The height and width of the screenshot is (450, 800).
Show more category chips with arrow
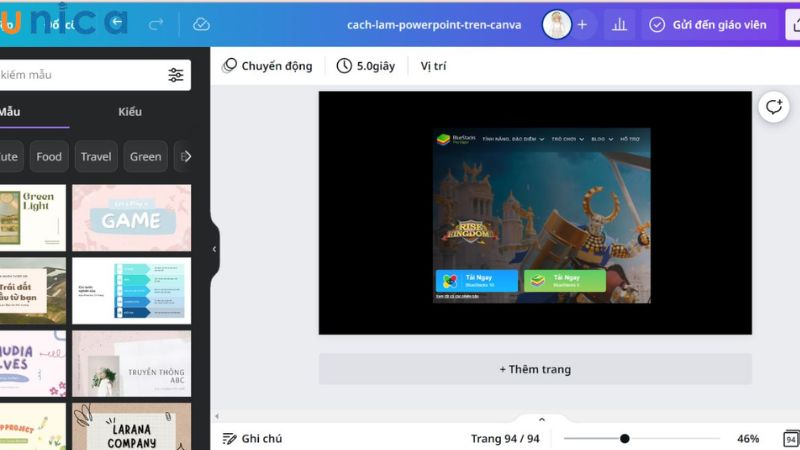click(x=186, y=157)
